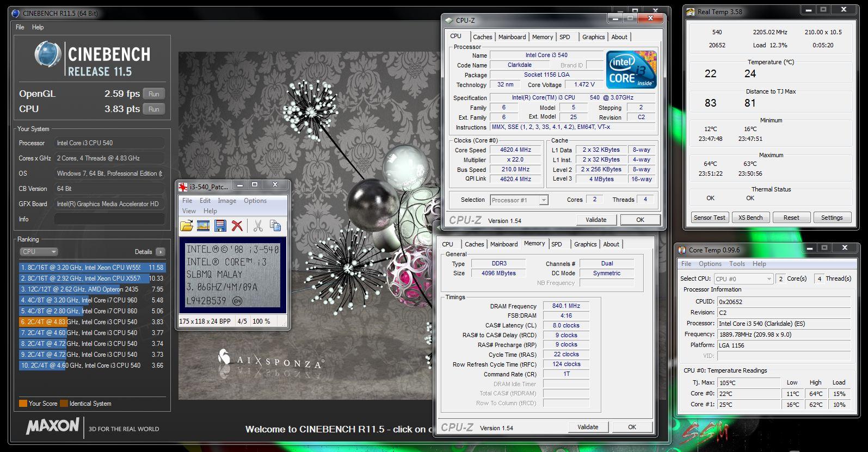The image size is (868, 452).
Task: Click the processor chip photo thumbnail
Action: click(232, 276)
